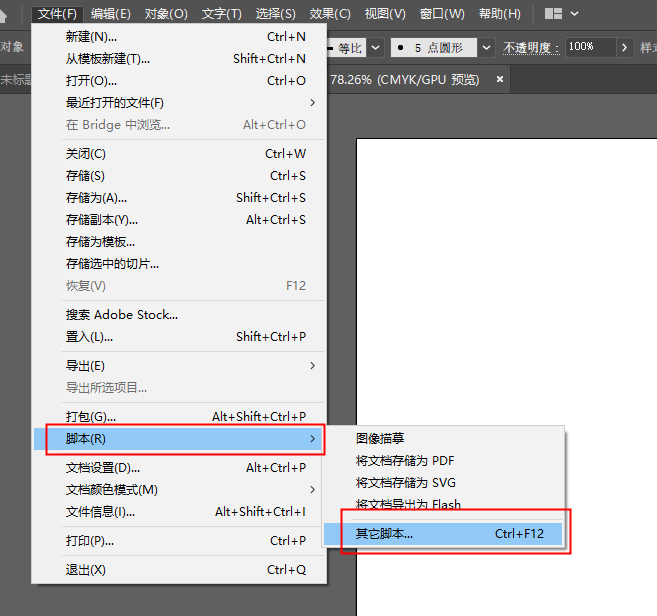Select 将文档存储为 SVG script
Image resolution: width=657 pixels, height=616 pixels.
(405, 483)
